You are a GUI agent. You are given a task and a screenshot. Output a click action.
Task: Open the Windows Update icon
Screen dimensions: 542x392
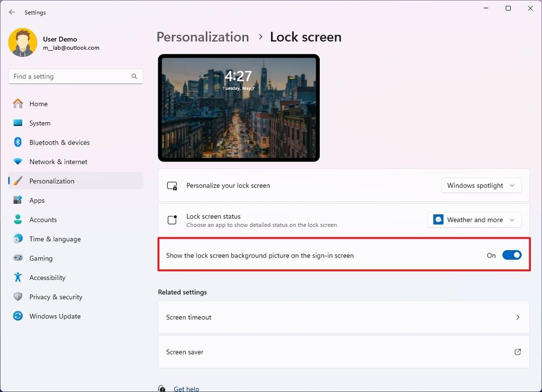point(17,316)
